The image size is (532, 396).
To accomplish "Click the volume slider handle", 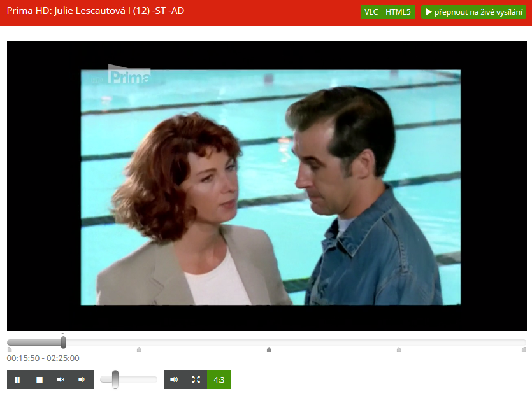I will coord(115,379).
